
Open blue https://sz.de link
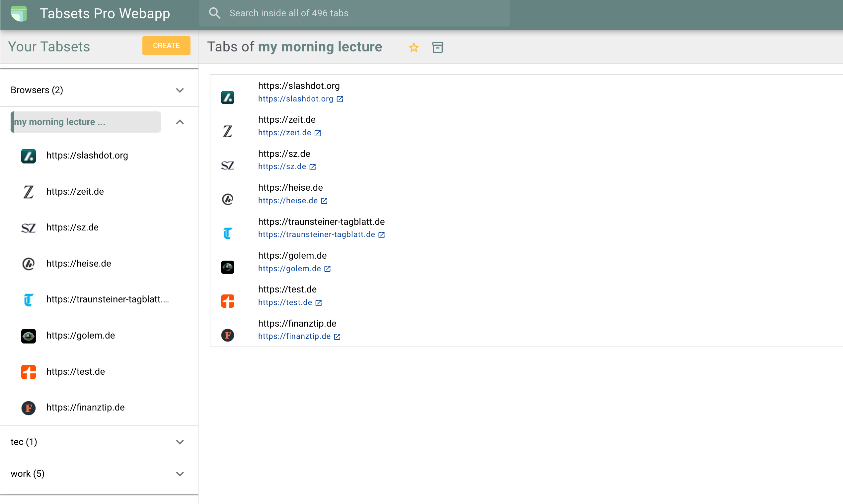pyautogui.click(x=282, y=167)
